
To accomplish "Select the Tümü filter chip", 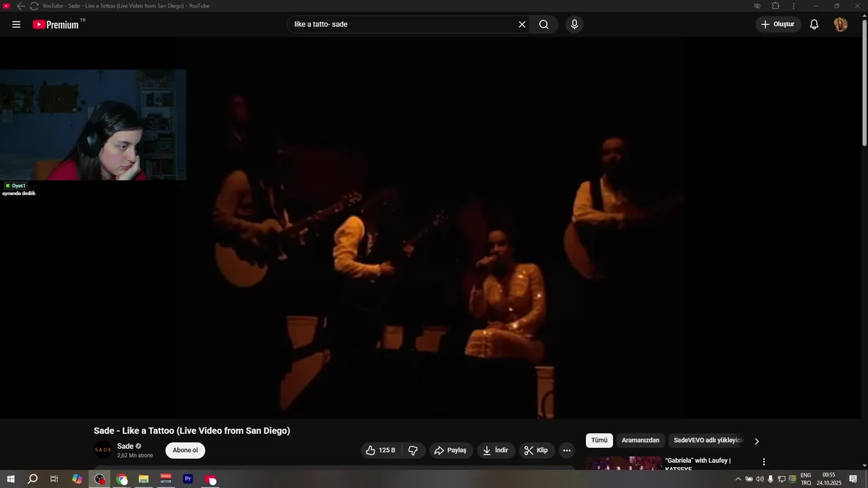I will pos(599,441).
